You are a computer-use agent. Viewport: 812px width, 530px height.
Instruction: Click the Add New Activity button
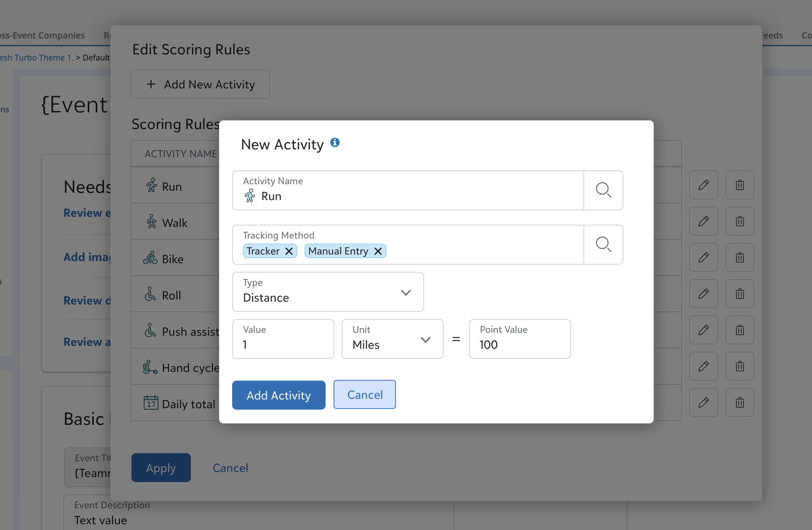[200, 84]
